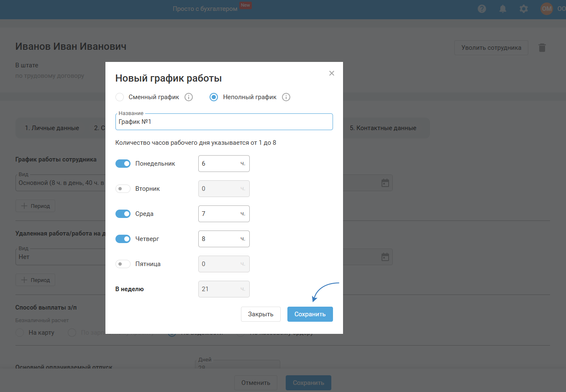
Task: Click the OM user avatar
Action: pos(546,9)
